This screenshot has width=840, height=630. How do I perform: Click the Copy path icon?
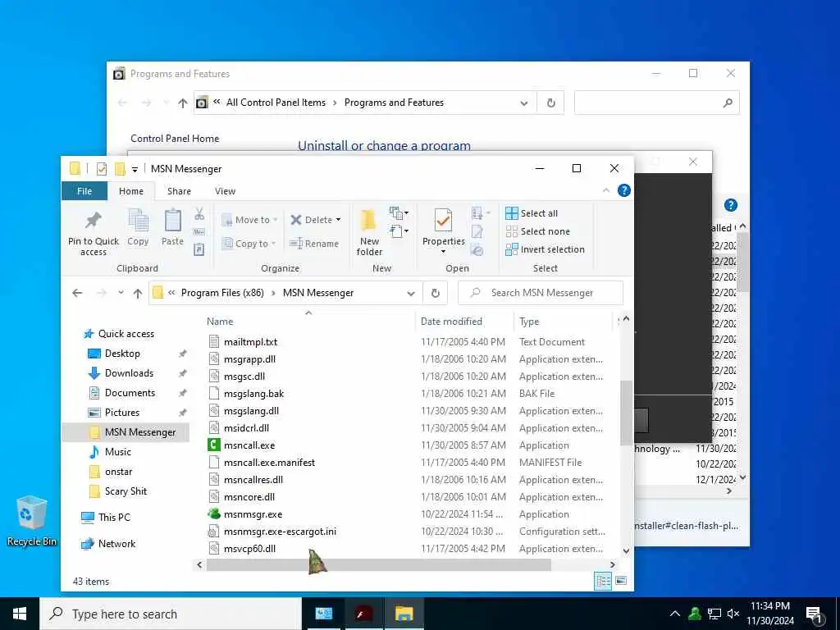click(x=199, y=232)
